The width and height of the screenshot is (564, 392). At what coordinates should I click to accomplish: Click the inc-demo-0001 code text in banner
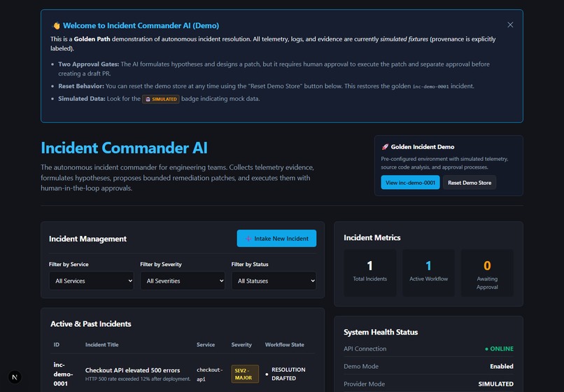click(x=430, y=86)
